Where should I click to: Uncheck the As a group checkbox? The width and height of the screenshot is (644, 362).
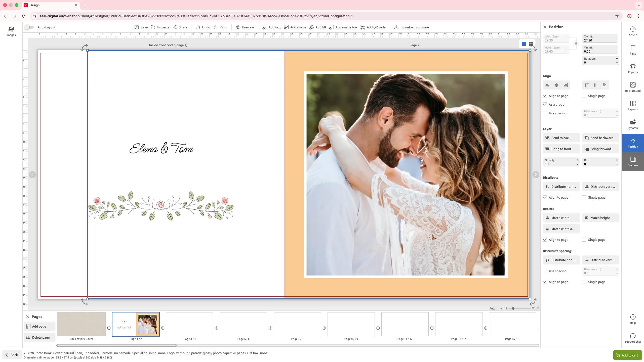click(x=545, y=104)
